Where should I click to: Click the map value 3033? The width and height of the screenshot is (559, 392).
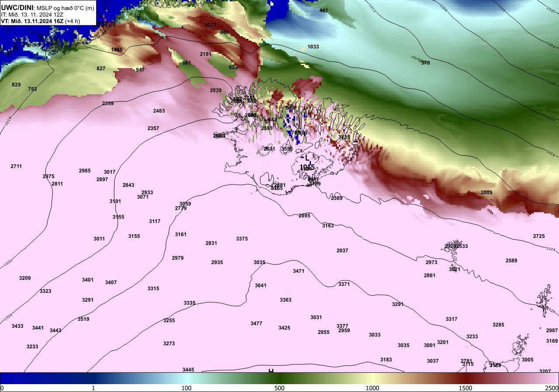(375, 335)
